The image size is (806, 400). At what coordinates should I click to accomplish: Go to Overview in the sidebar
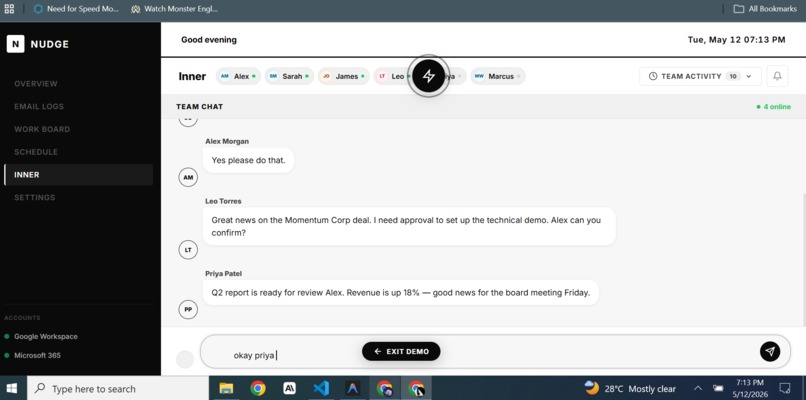(x=36, y=84)
